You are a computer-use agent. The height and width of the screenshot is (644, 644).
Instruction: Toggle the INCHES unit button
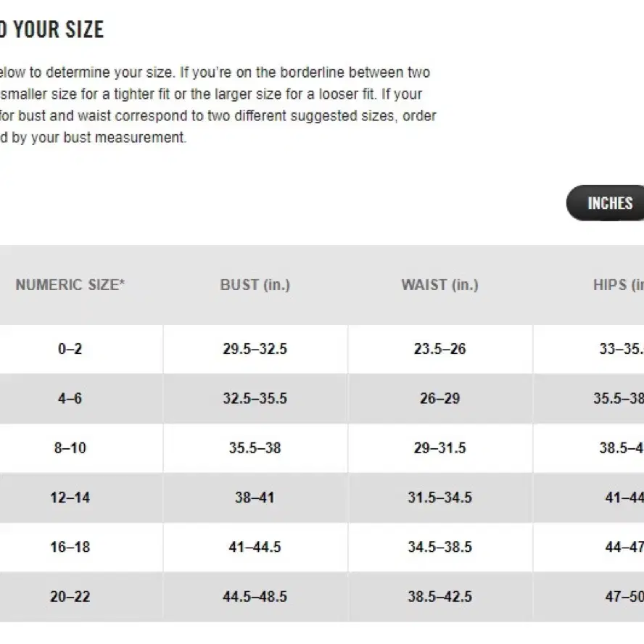coord(606,203)
